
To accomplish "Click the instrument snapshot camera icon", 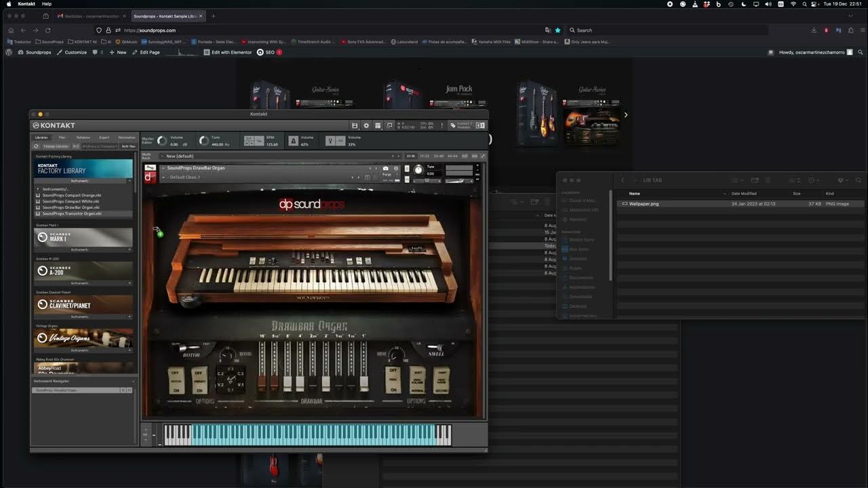I will pos(386,168).
